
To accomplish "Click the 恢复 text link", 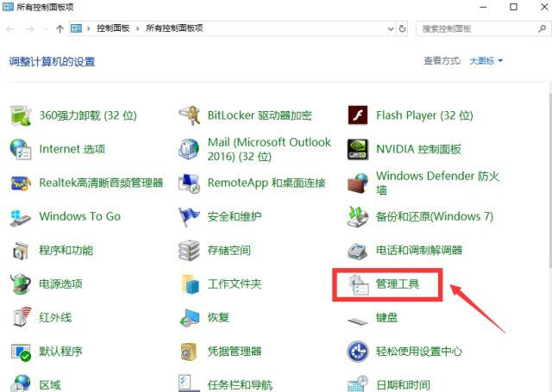I will (x=218, y=318).
